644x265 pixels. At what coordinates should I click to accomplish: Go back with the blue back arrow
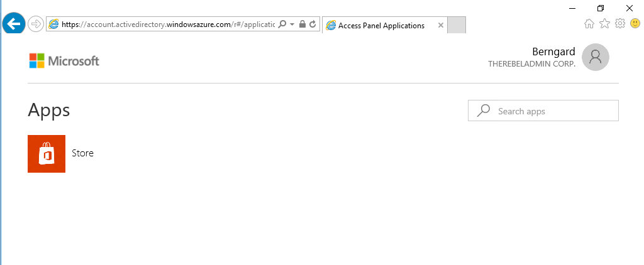[14, 24]
